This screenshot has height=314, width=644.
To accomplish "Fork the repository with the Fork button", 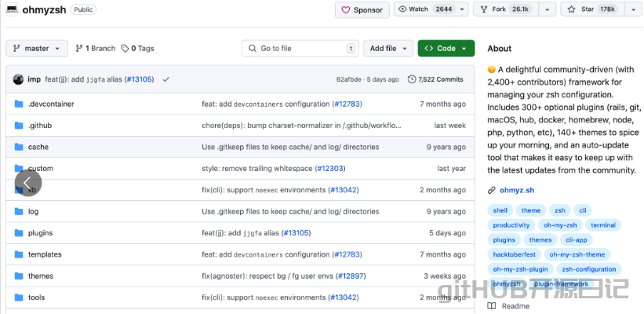I will point(506,9).
